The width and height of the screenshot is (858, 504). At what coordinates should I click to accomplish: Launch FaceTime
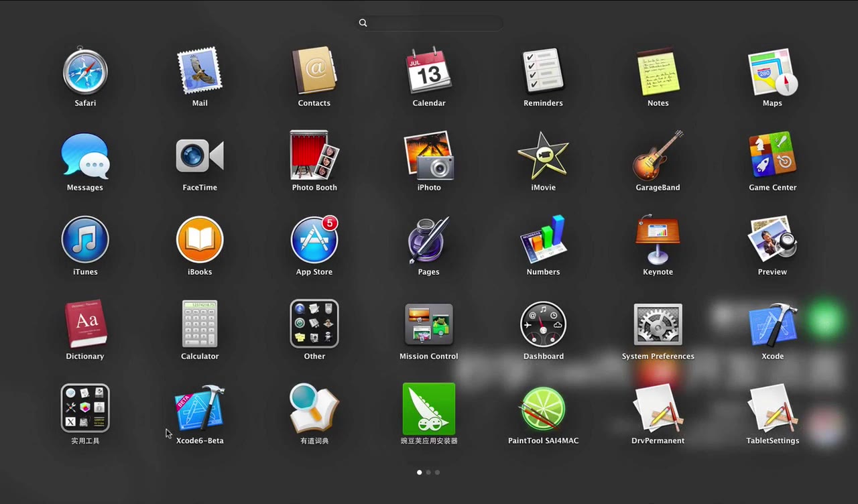(200, 155)
